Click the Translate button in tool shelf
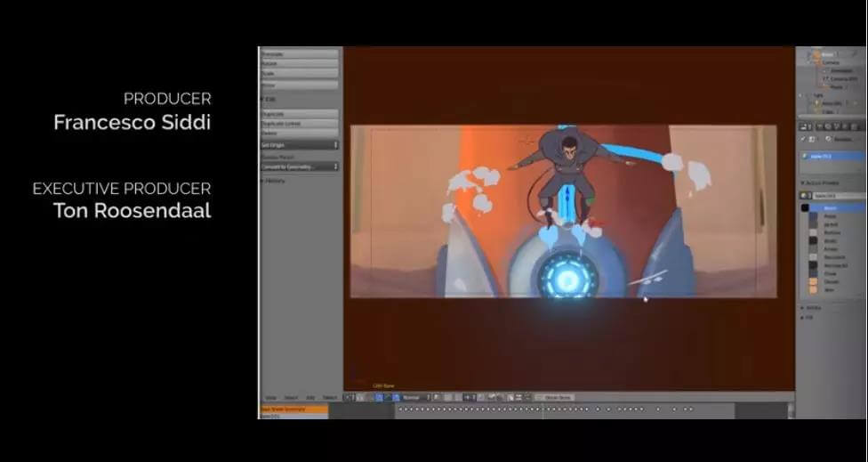Viewport: 868px width, 462px height. click(300, 54)
